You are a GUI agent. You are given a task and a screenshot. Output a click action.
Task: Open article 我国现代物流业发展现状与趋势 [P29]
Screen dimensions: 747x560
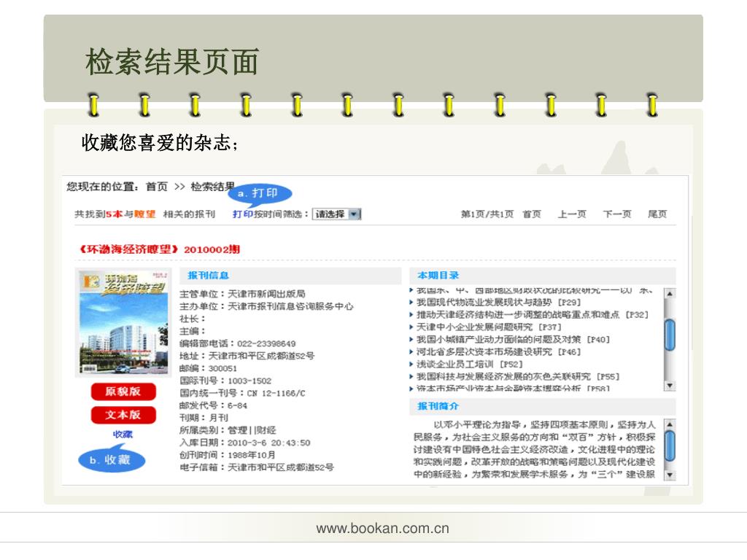498,303
